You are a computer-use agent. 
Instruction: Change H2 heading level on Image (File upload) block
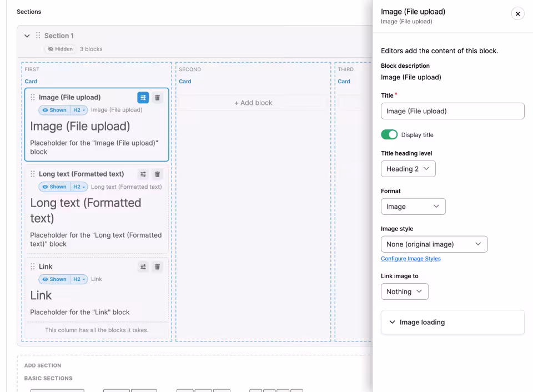tap(79, 110)
